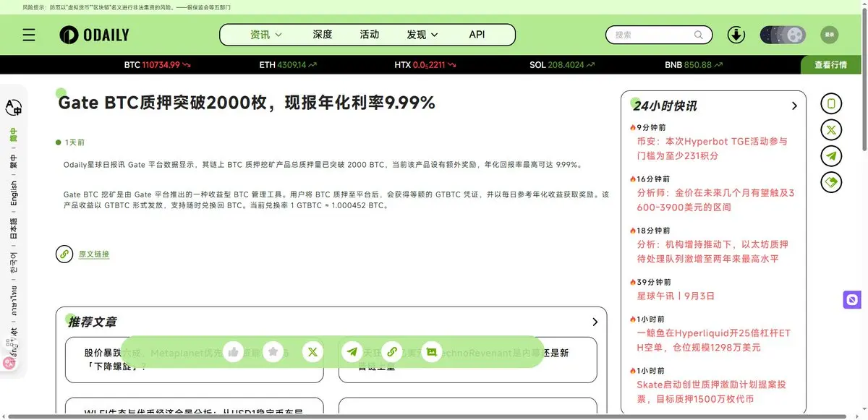
Task: Click BTC 110734.99 ticker
Action: click(157, 65)
